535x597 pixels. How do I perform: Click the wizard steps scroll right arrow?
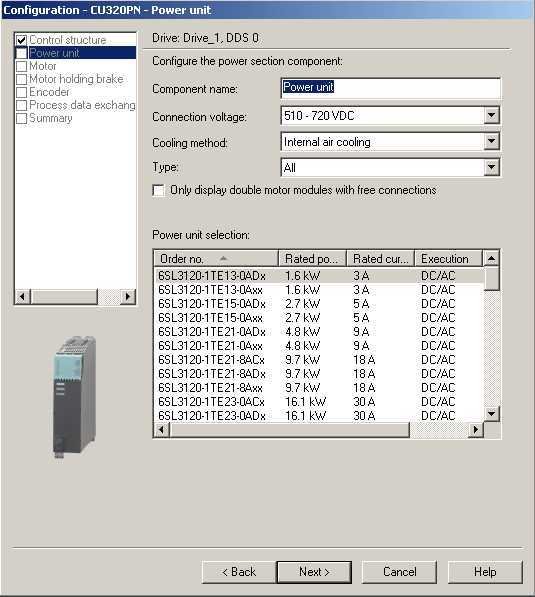(x=128, y=297)
